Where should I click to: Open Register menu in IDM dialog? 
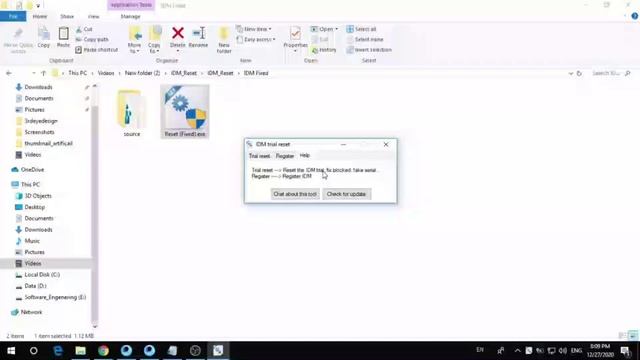pos(285,156)
